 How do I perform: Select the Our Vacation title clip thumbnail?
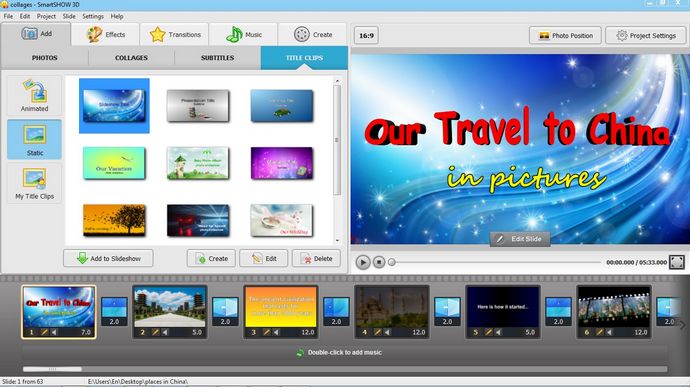coord(114,163)
